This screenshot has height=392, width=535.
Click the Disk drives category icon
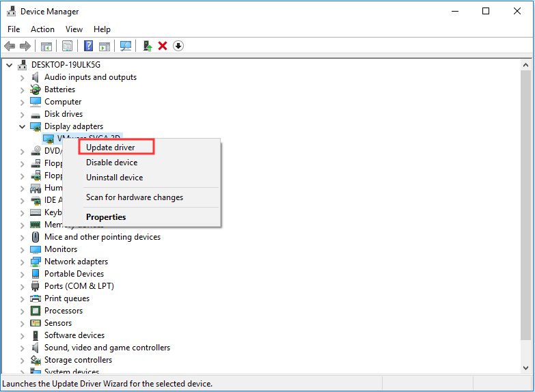tap(36, 115)
